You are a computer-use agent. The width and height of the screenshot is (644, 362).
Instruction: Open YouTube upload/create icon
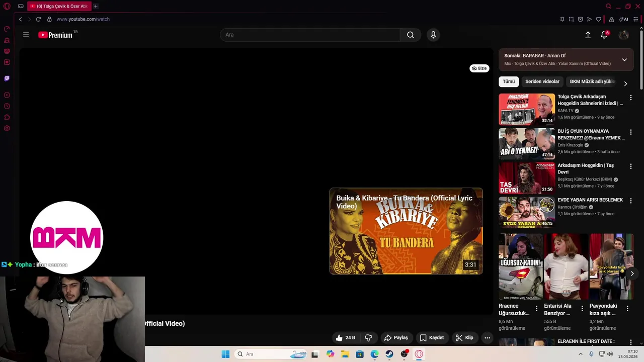588,35
